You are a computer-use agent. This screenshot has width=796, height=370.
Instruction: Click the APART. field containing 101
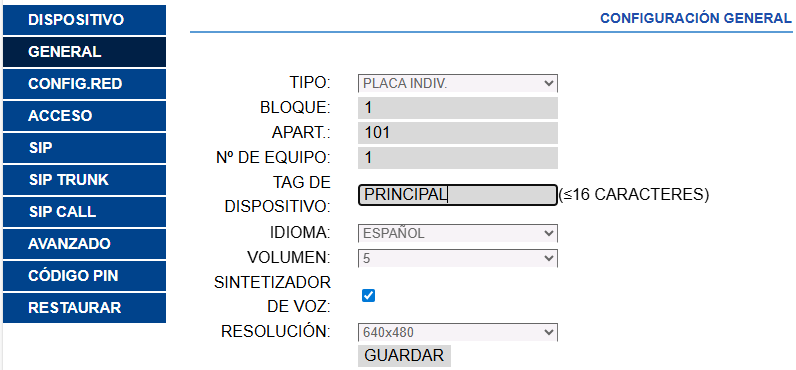tap(457, 133)
